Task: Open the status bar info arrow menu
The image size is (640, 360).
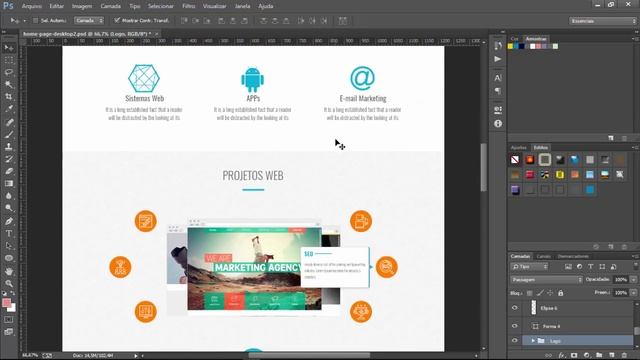Action: point(136,356)
